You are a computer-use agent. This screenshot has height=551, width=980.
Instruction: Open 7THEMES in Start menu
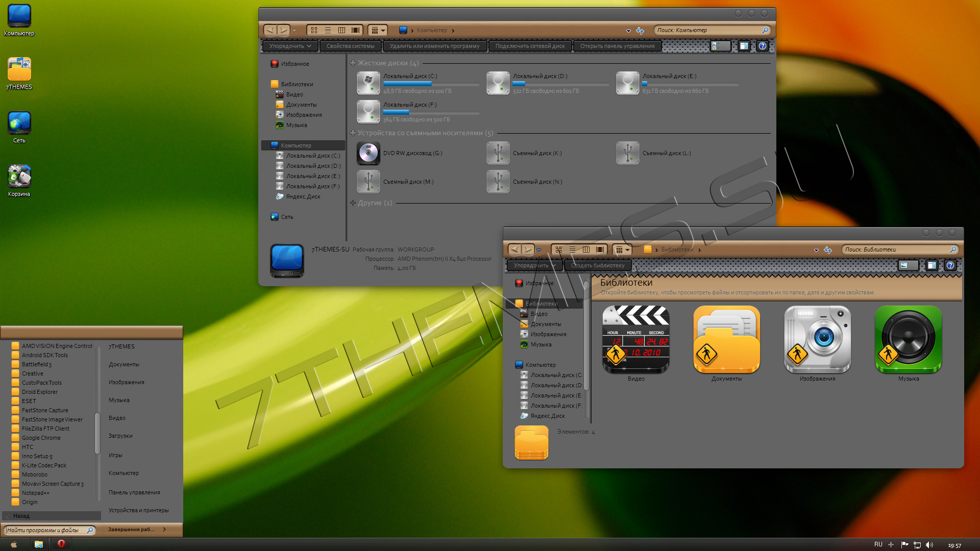pos(121,346)
